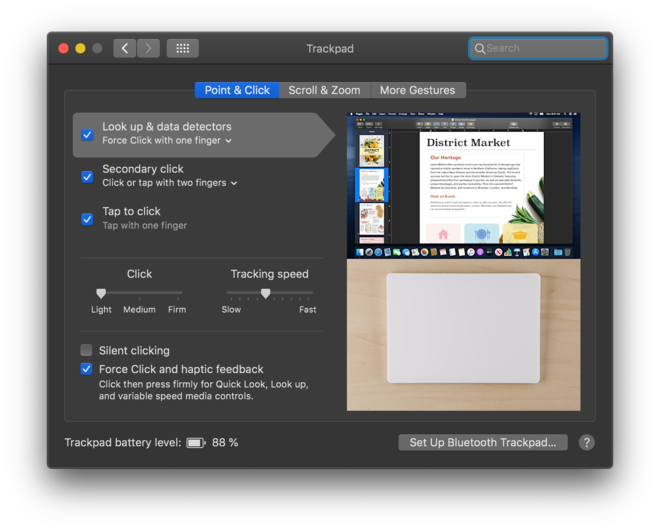Disable Look up & data detectors checkbox
Viewport: 660px width, 531px height.
point(87,134)
